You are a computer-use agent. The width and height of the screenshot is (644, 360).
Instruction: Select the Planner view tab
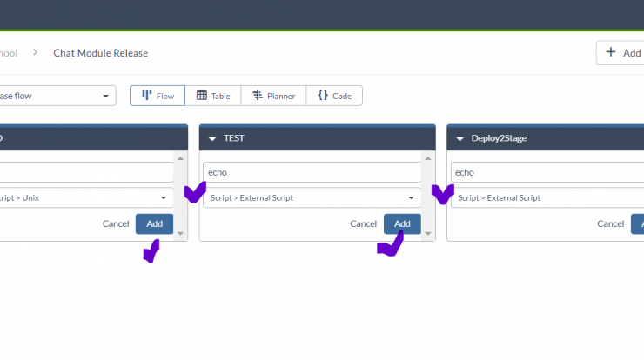(x=273, y=96)
